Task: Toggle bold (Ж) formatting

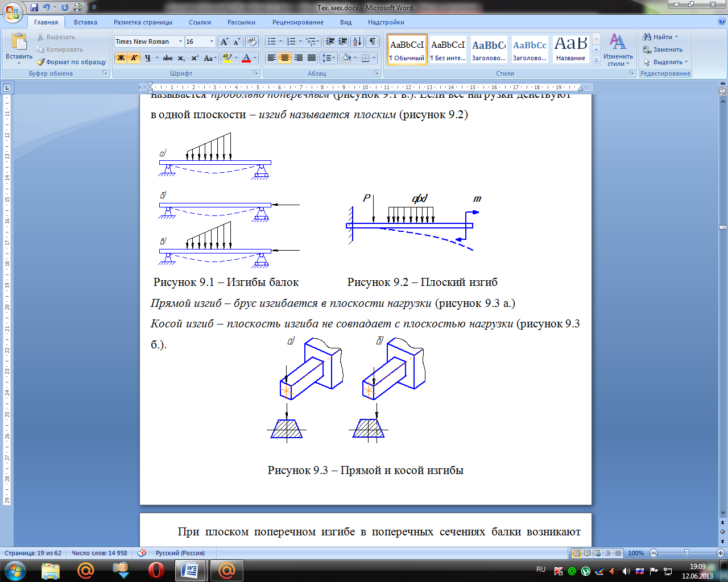Action: pos(121,58)
